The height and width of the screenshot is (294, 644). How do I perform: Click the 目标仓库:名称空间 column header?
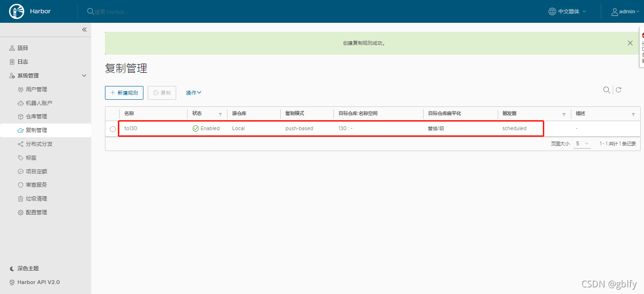click(x=358, y=114)
